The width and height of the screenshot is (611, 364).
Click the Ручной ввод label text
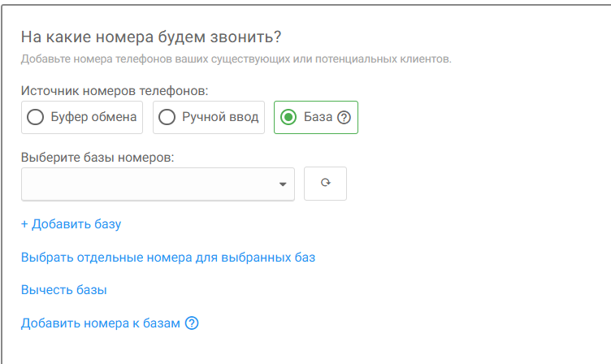219,117
